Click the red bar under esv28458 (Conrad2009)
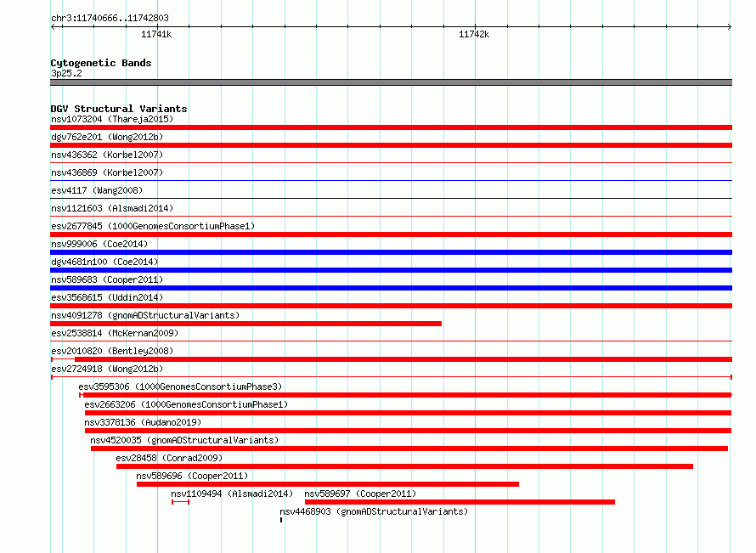The height and width of the screenshot is (553, 756). pos(404,466)
